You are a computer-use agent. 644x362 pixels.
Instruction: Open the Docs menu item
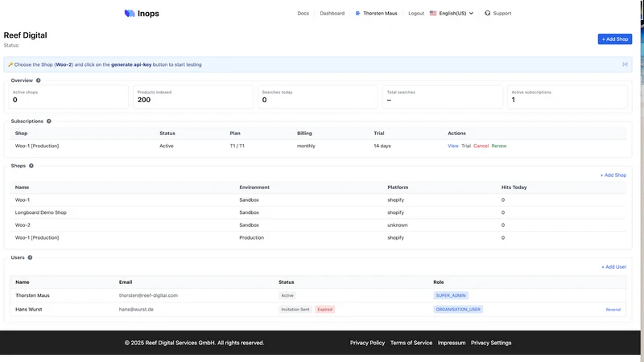pyautogui.click(x=303, y=13)
